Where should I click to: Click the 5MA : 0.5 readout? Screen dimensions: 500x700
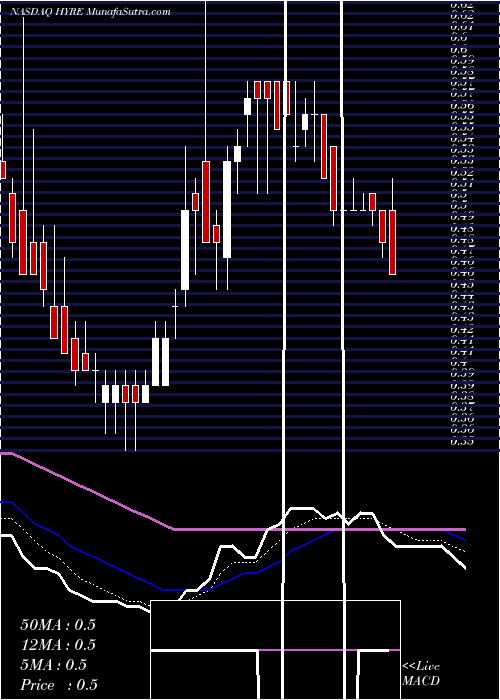(x=54, y=665)
